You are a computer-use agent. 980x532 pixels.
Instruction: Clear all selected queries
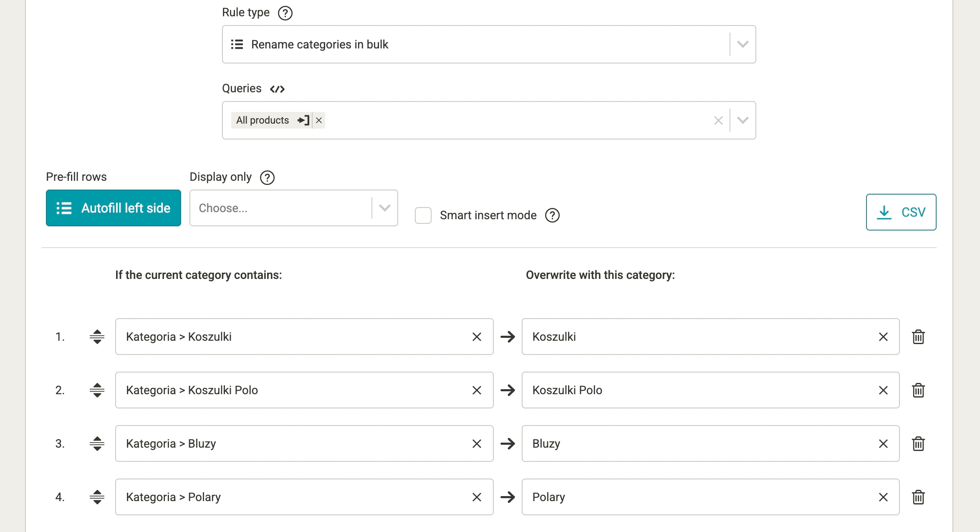coord(718,121)
